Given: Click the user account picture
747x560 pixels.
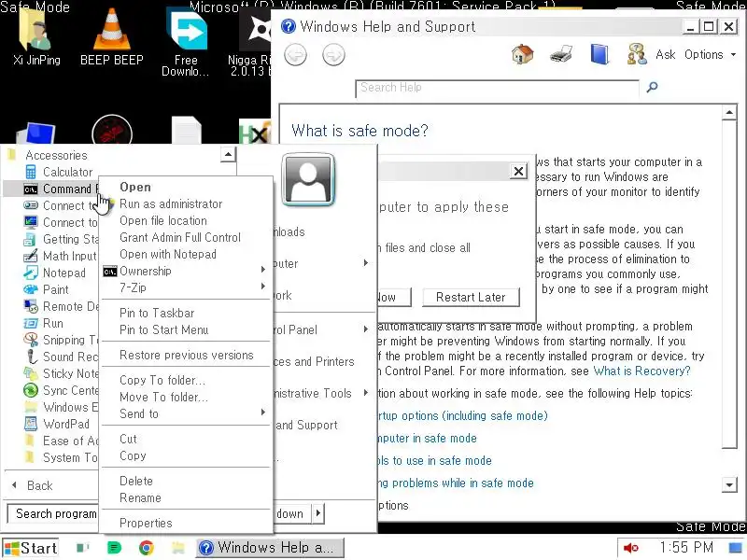Looking at the screenshot, I should coord(308,179).
